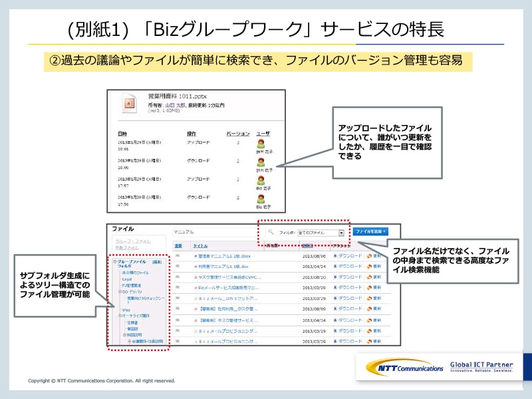Select PJ管理関連 folder in tree
This screenshot has height=399, width=532.
point(131,285)
